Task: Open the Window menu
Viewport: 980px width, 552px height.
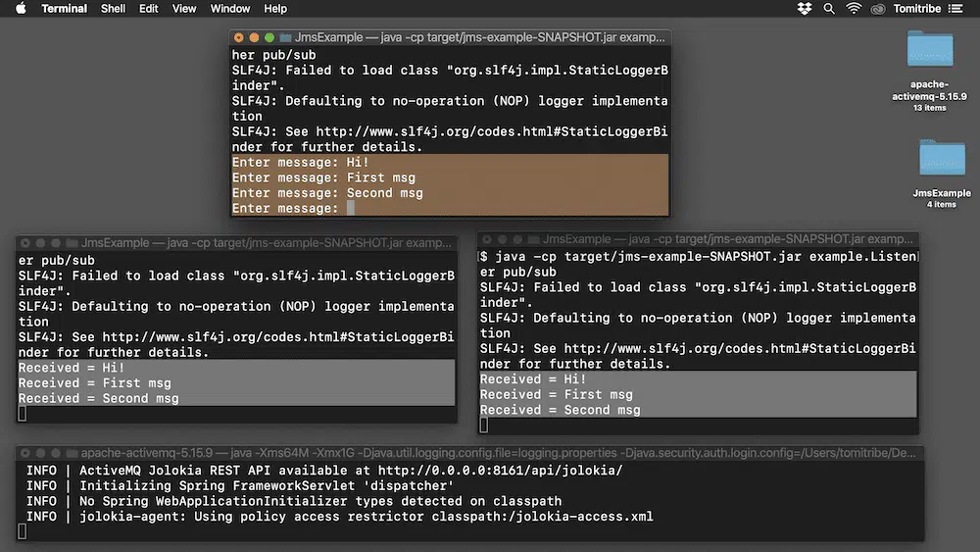Action: (x=230, y=9)
